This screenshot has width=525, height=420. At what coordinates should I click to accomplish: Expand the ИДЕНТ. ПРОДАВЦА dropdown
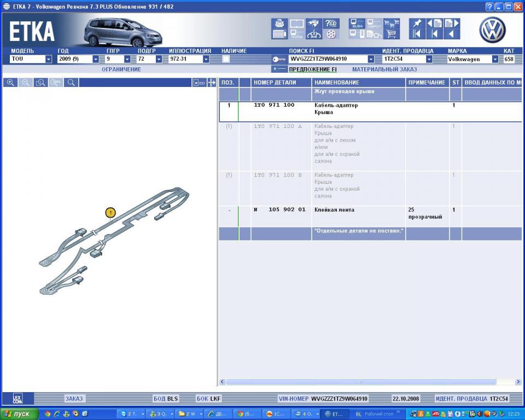pyautogui.click(x=429, y=59)
